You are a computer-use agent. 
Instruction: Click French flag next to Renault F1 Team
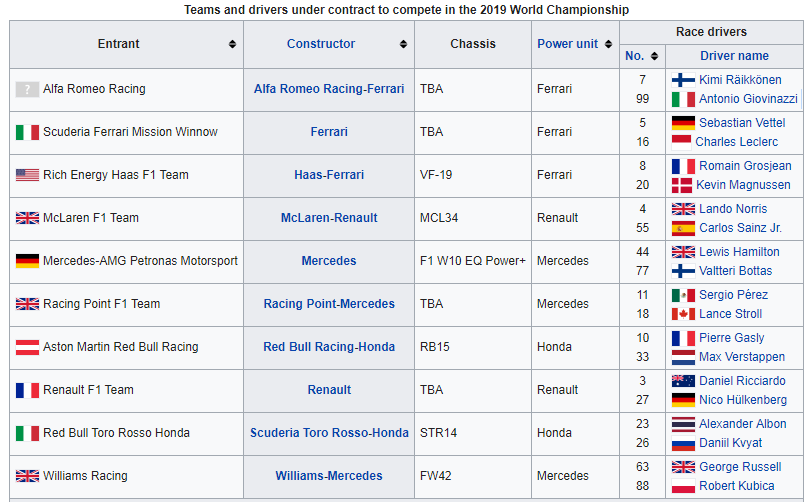(x=27, y=390)
